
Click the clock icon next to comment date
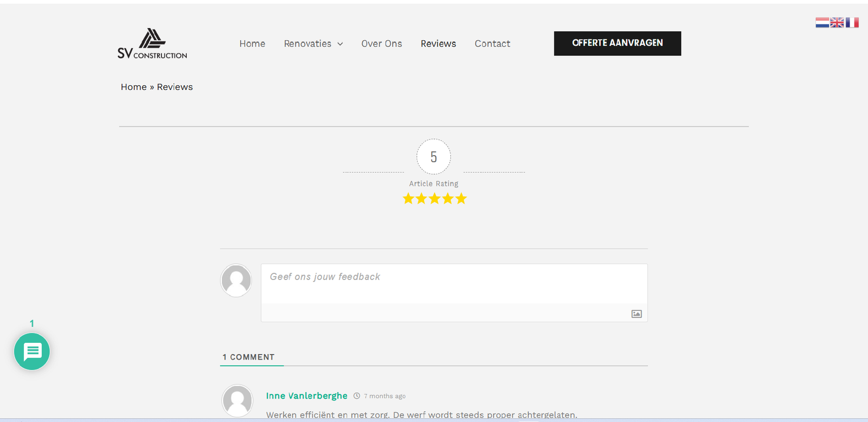(356, 396)
